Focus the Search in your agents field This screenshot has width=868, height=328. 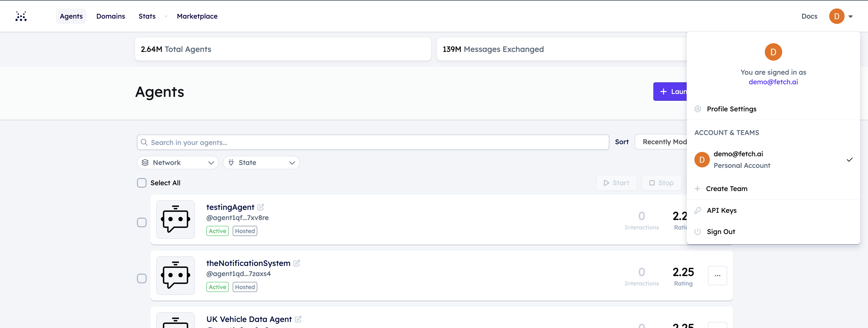(x=373, y=143)
